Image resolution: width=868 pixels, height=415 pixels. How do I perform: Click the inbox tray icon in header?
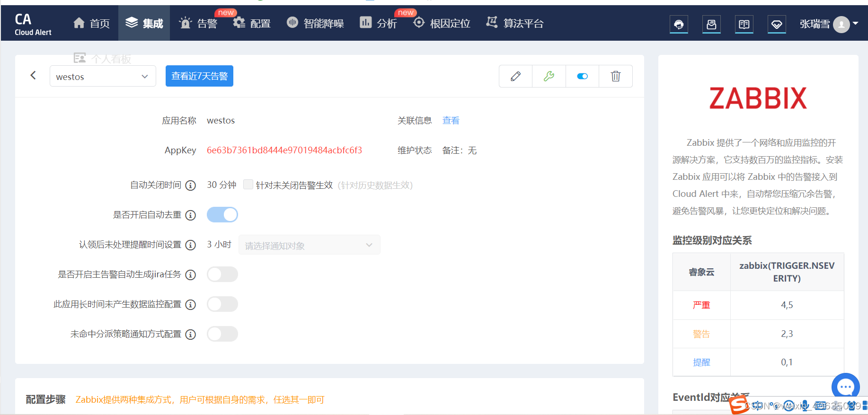[711, 24]
